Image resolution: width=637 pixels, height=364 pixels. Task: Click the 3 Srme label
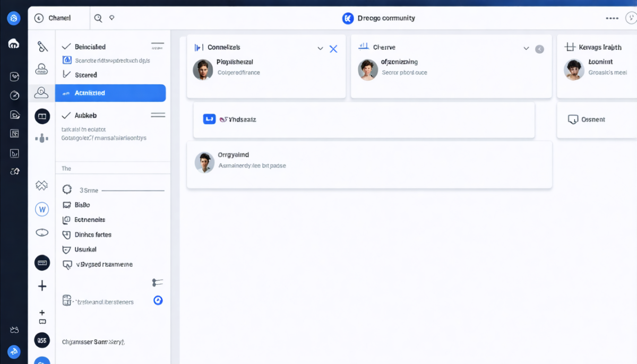89,190
